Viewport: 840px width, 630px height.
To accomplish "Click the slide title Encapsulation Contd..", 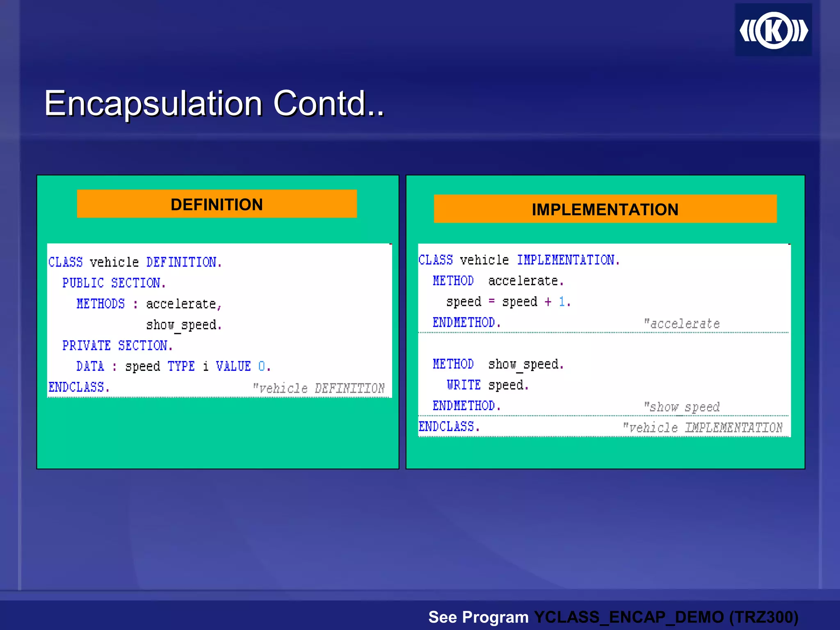I will click(x=214, y=103).
